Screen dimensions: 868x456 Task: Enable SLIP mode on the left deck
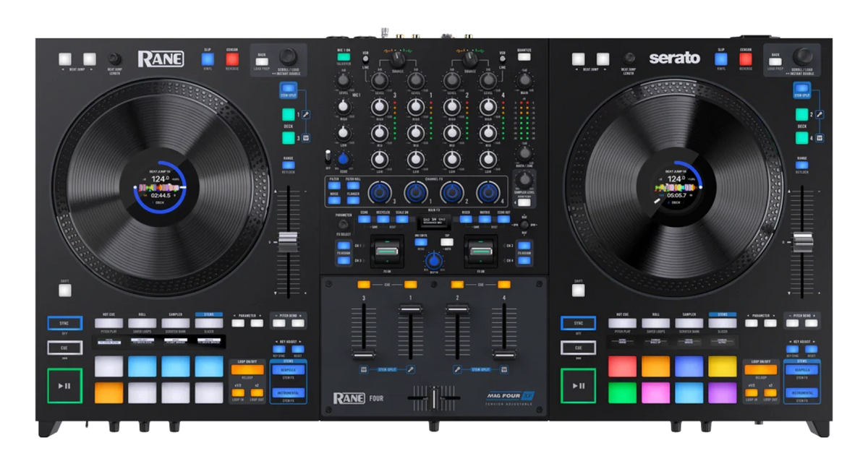coord(208,59)
